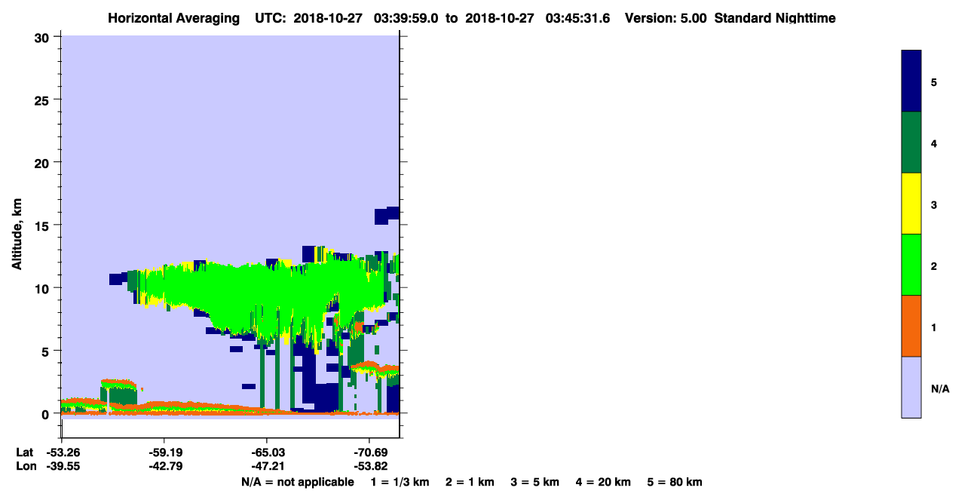Click the longitude value -39.55
Viewport: 980px width, 503px height.
62,466
